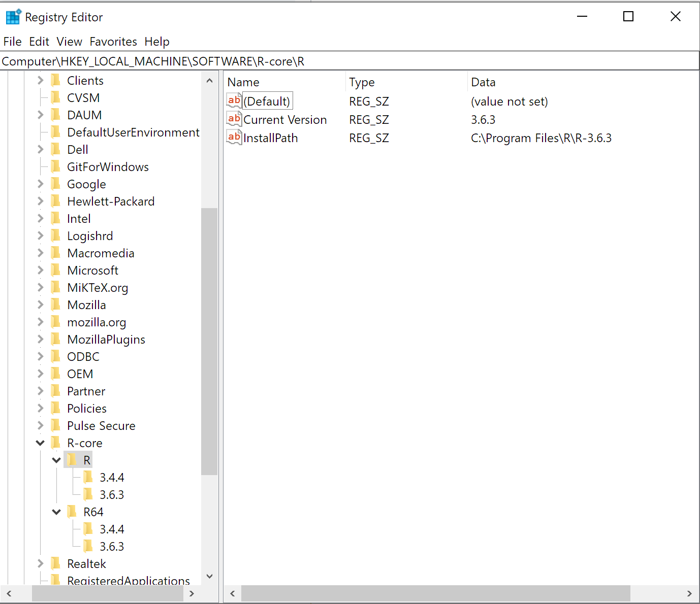Click the tree pane scroll right arrow

pyautogui.click(x=192, y=593)
